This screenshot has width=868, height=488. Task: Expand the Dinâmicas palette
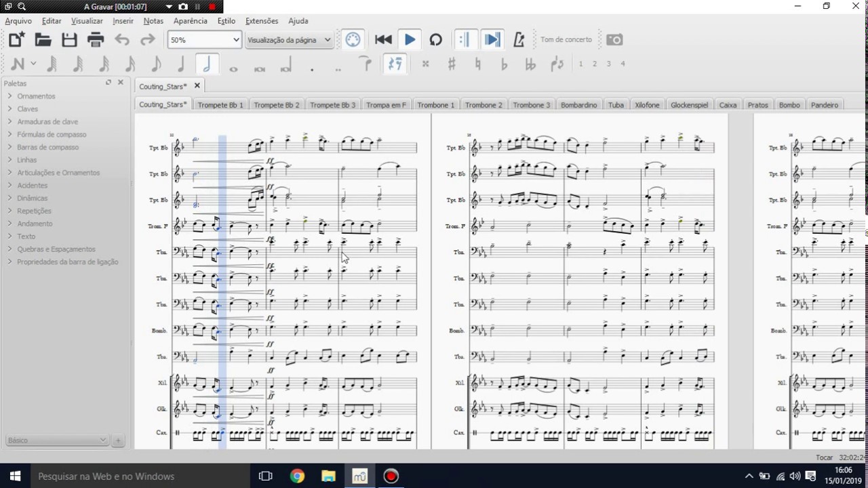33,199
